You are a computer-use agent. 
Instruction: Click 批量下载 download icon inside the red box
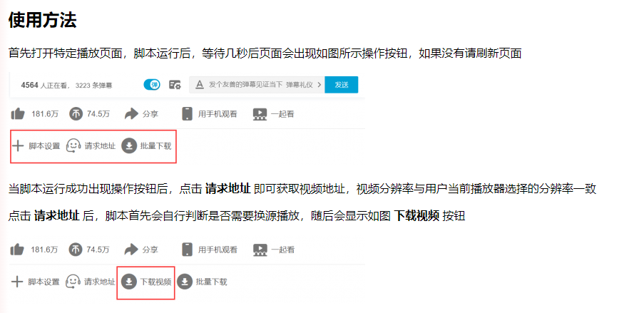tap(129, 146)
